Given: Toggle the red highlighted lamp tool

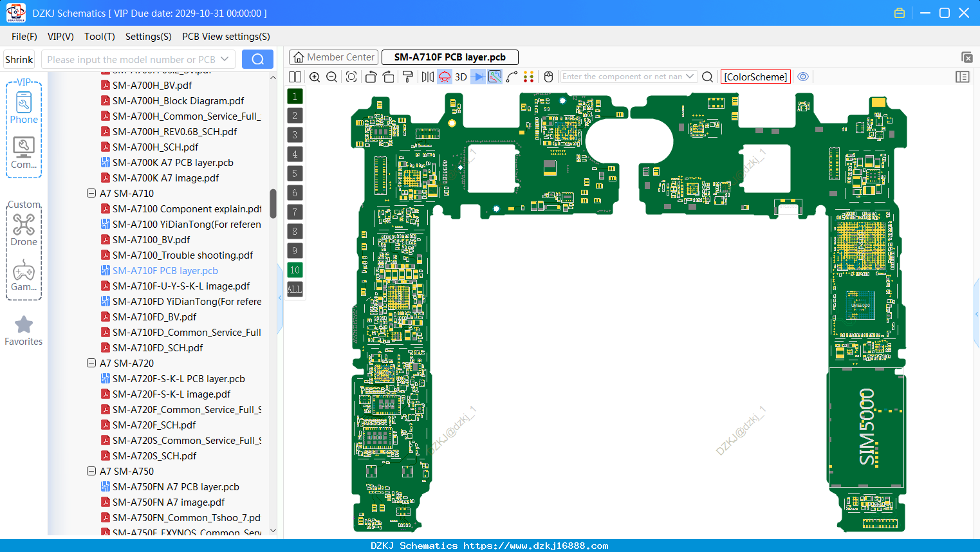Looking at the screenshot, I should tap(445, 77).
